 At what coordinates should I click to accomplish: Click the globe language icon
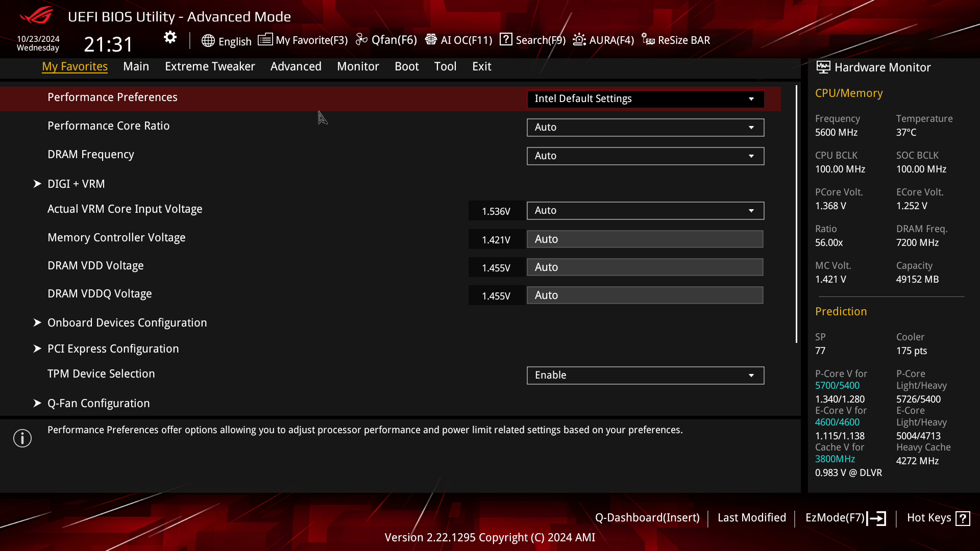tap(208, 41)
